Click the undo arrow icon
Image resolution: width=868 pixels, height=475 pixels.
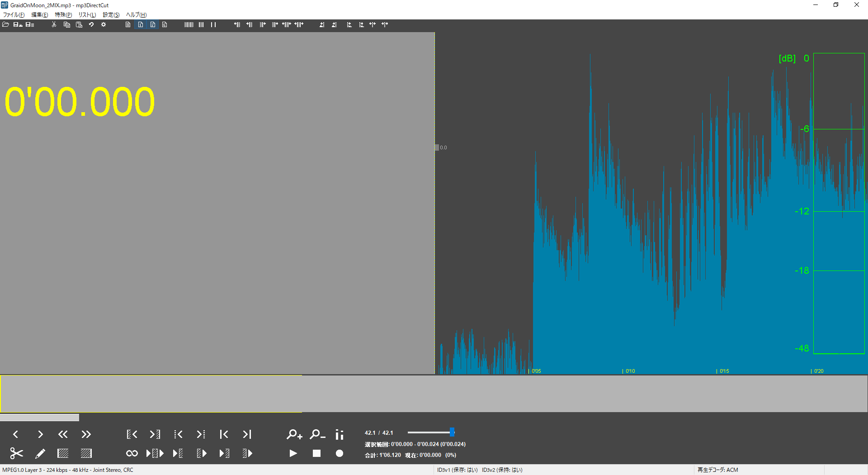[x=91, y=25]
